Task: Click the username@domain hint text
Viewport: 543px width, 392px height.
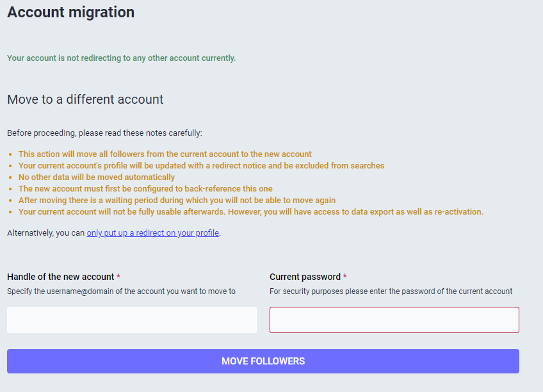Action: pos(121,291)
